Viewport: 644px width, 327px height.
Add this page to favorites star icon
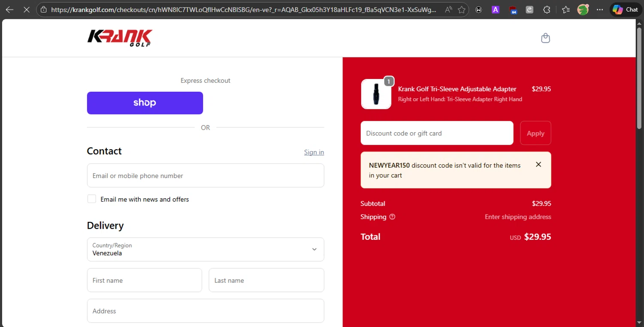pos(462,9)
